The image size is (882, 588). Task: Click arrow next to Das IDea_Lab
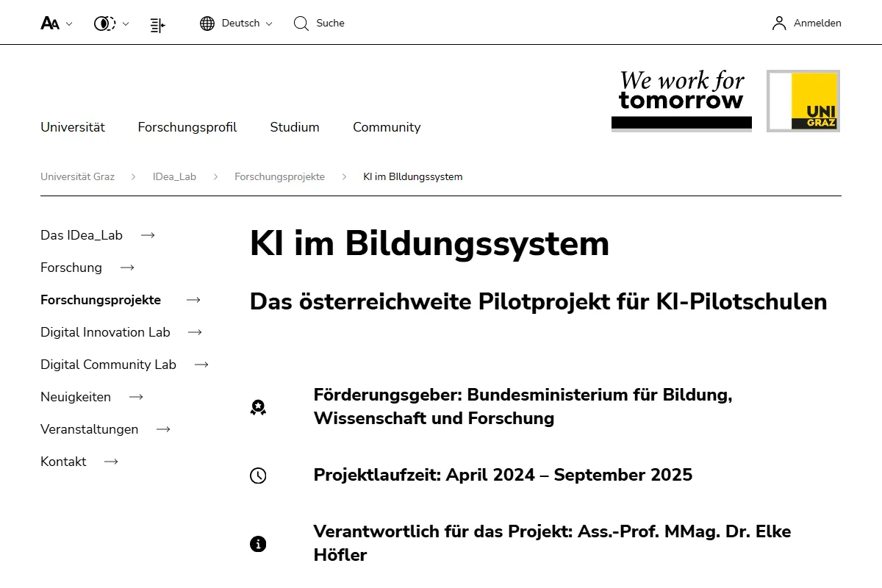coord(148,235)
